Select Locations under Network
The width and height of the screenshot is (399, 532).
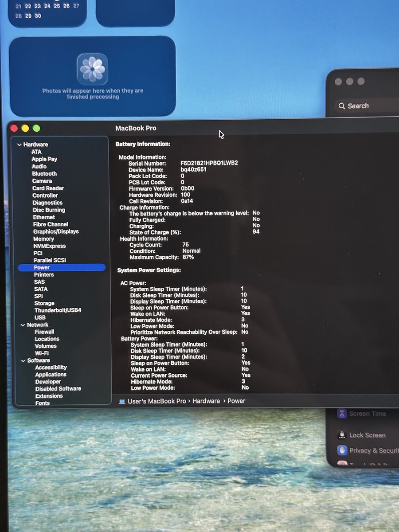[47, 339]
